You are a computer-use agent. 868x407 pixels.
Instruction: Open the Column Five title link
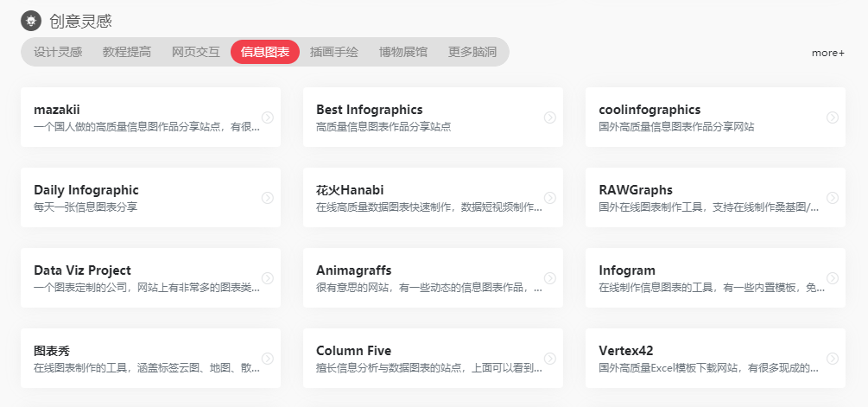click(354, 351)
